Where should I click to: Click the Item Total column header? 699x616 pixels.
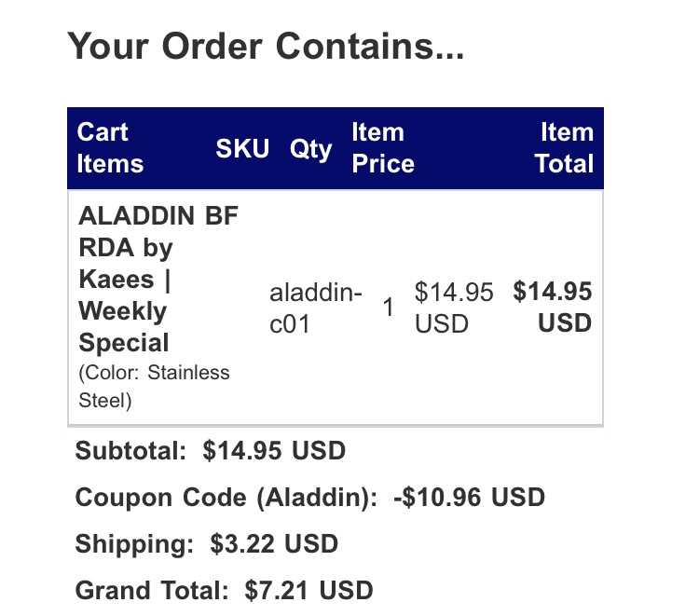pos(564,148)
